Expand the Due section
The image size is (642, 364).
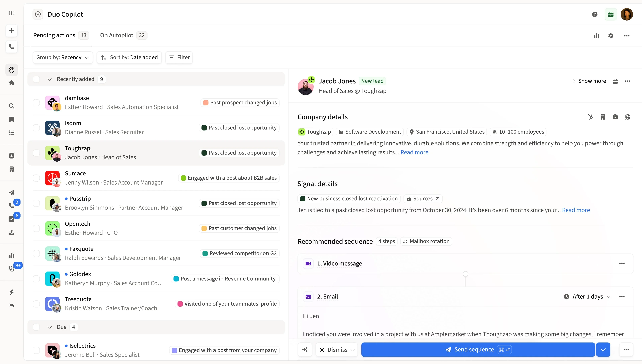[49, 327]
